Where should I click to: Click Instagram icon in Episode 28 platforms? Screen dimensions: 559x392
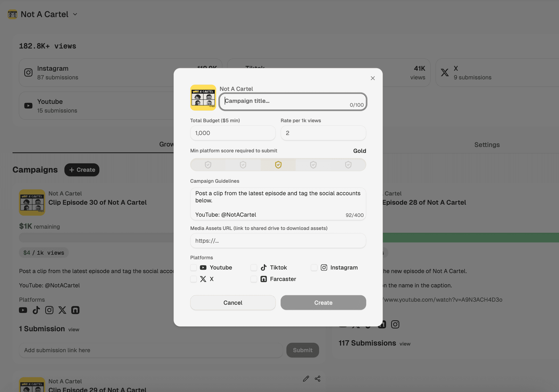[395, 324]
